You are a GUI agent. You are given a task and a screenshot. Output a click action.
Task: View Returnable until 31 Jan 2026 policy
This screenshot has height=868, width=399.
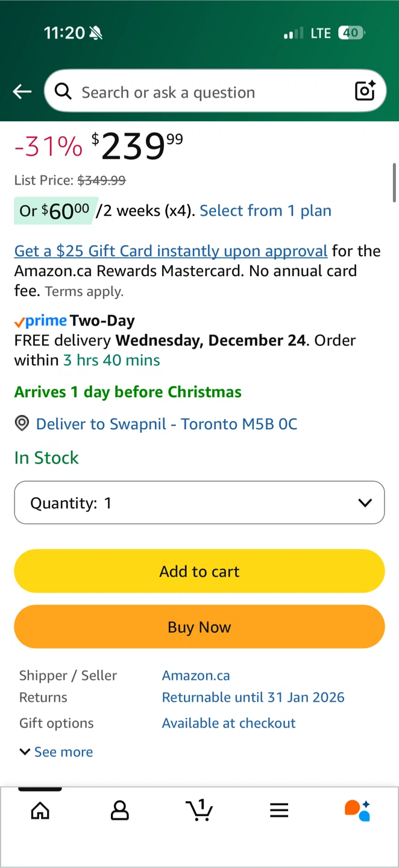(x=253, y=697)
